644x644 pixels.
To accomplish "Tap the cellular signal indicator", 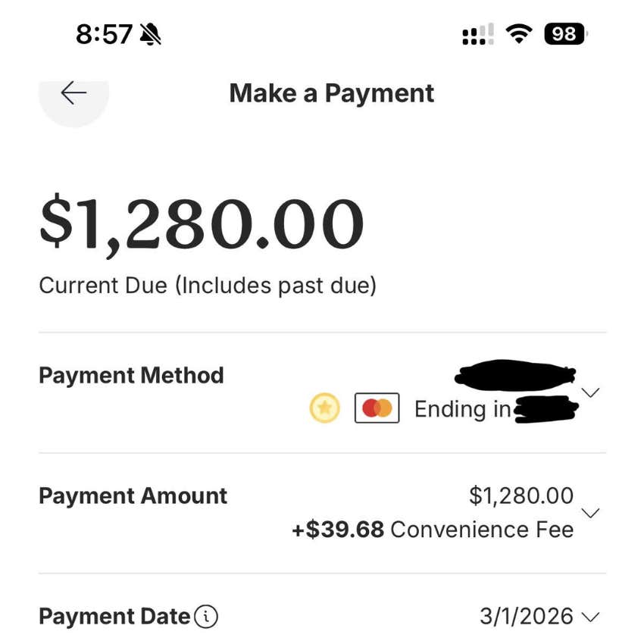I will point(476,33).
